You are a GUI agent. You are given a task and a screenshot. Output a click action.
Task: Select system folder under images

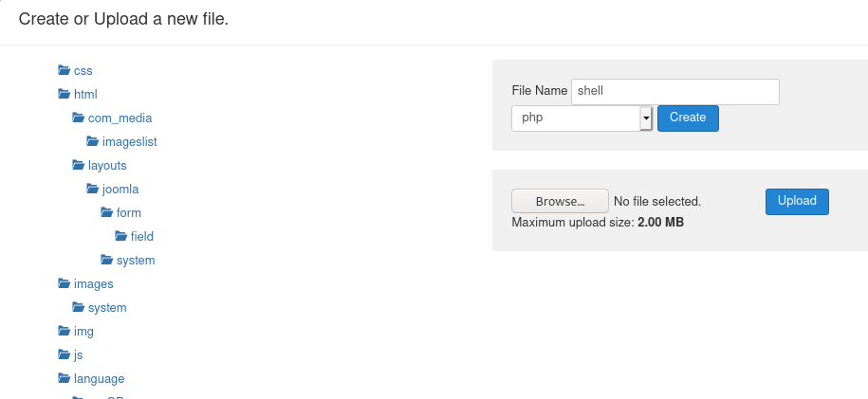coord(107,308)
